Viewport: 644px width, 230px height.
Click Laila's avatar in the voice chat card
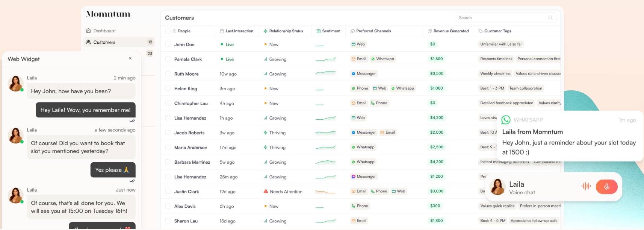(x=497, y=187)
